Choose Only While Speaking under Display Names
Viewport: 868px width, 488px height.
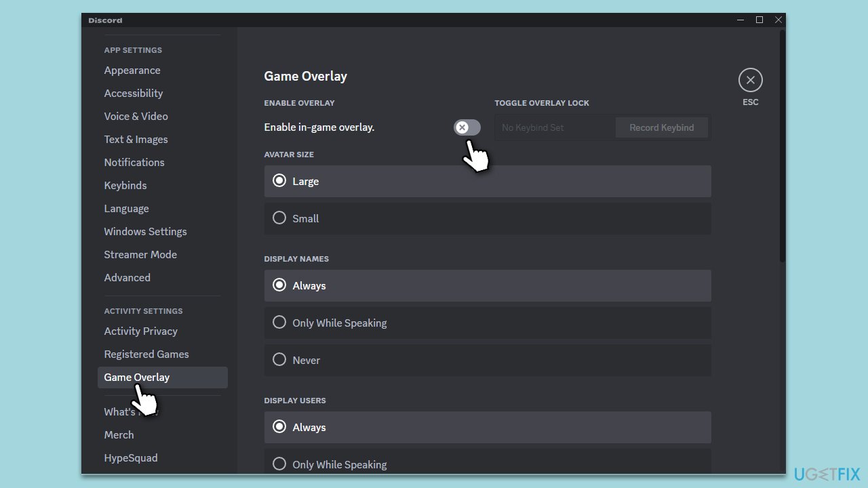[x=488, y=323]
